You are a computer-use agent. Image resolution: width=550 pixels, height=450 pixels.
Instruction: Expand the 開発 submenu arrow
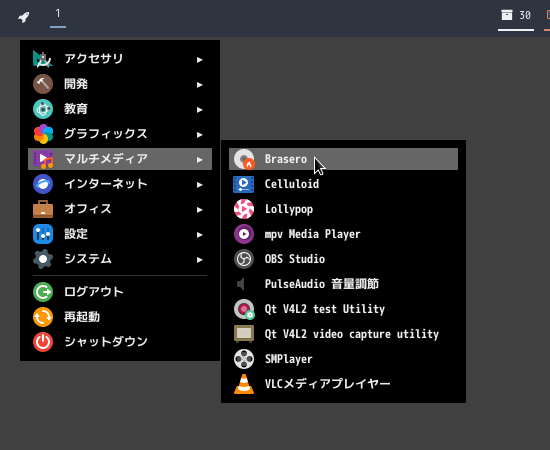tap(200, 85)
